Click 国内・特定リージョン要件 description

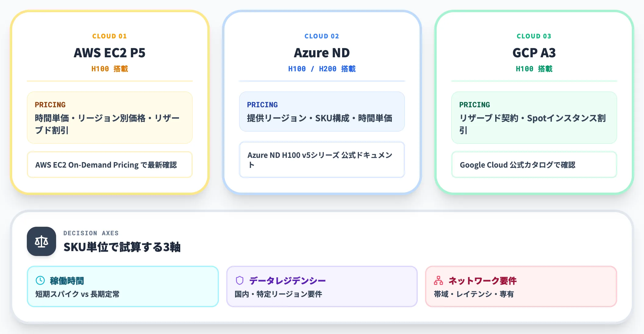click(278, 294)
